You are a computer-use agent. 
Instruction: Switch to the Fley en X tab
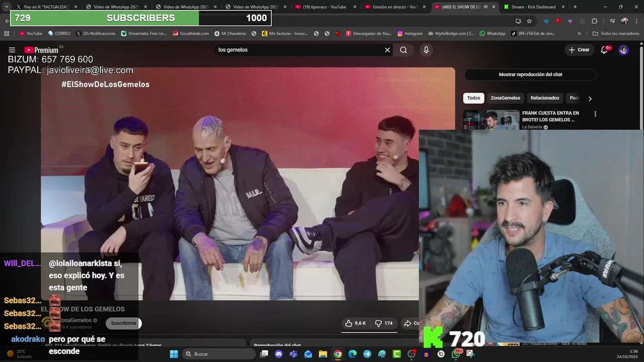(46, 7)
